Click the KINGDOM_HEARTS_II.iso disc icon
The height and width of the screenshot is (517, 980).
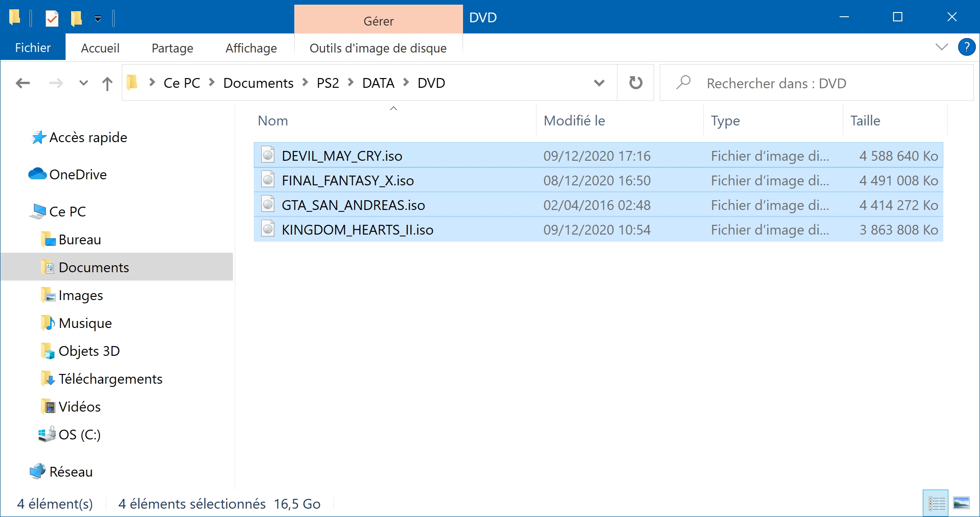tap(268, 229)
